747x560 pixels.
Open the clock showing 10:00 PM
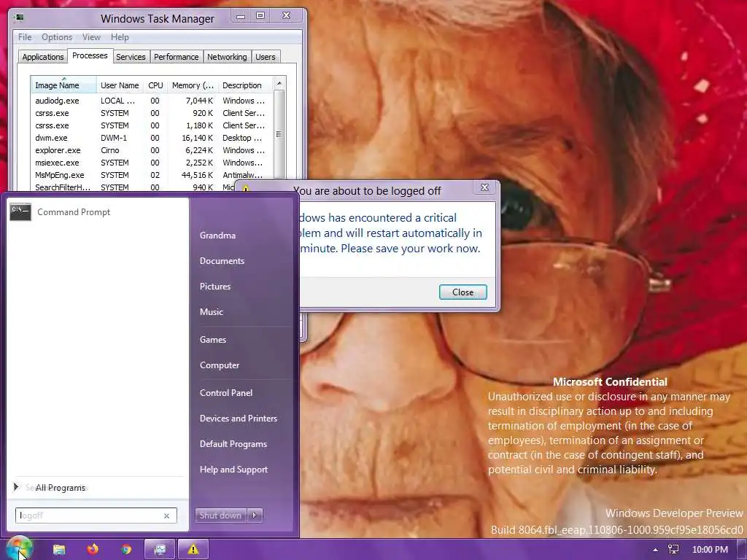(710, 550)
